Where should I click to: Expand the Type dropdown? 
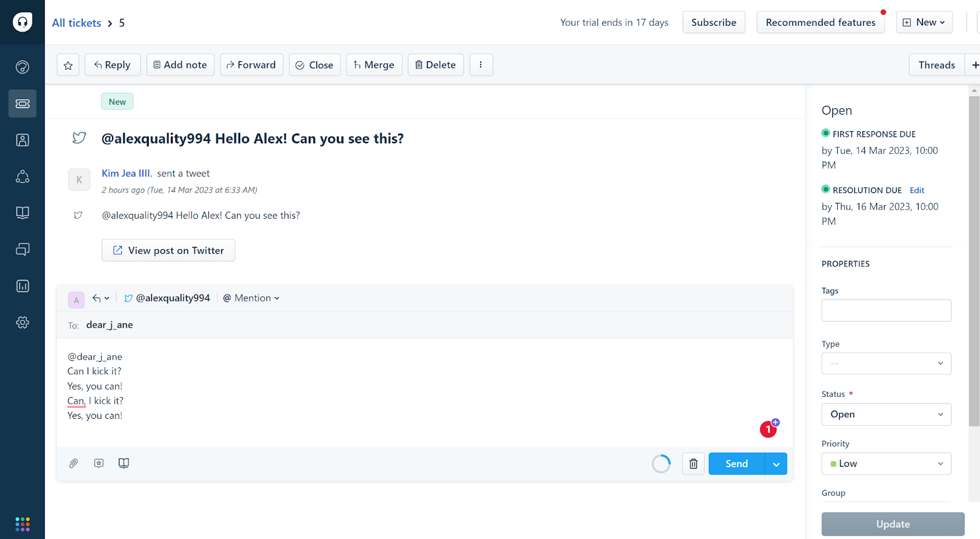886,364
